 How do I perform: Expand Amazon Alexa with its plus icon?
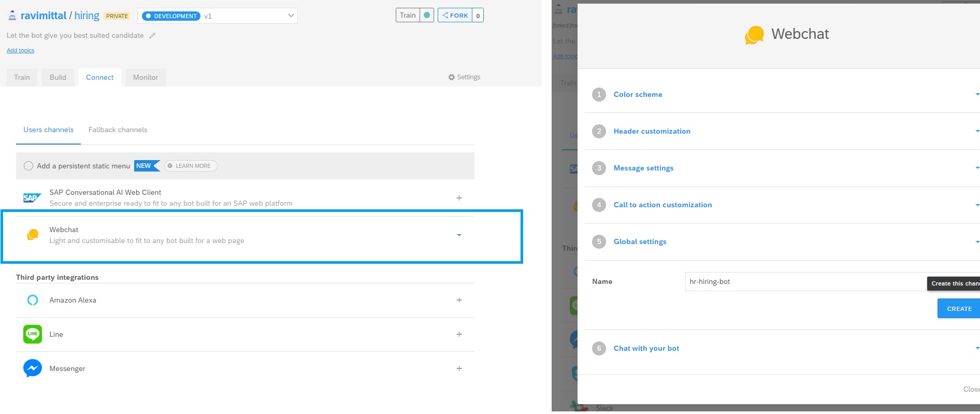(459, 300)
